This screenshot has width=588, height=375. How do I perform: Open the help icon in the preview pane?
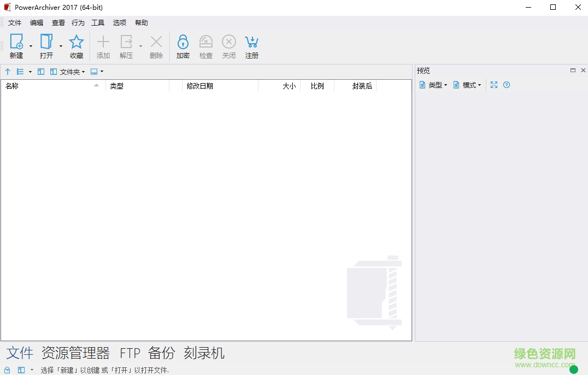tap(507, 85)
